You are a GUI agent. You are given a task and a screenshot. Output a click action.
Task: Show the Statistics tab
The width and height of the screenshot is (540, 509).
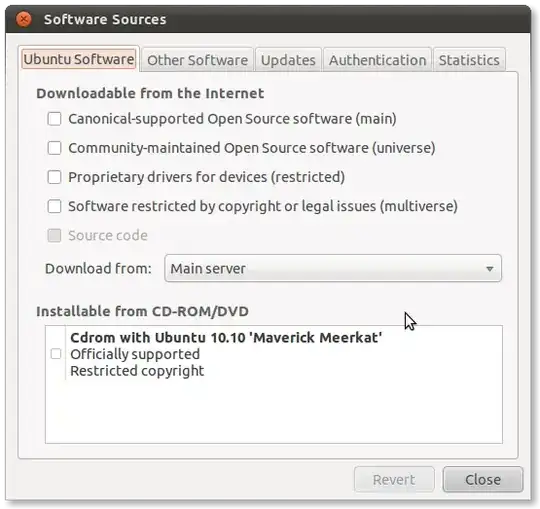point(469,60)
